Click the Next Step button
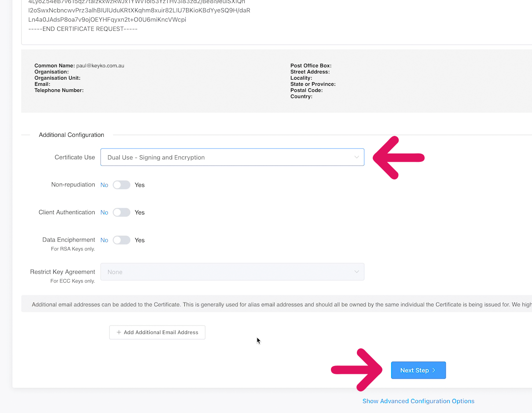The height and width of the screenshot is (413, 532). [x=418, y=370]
